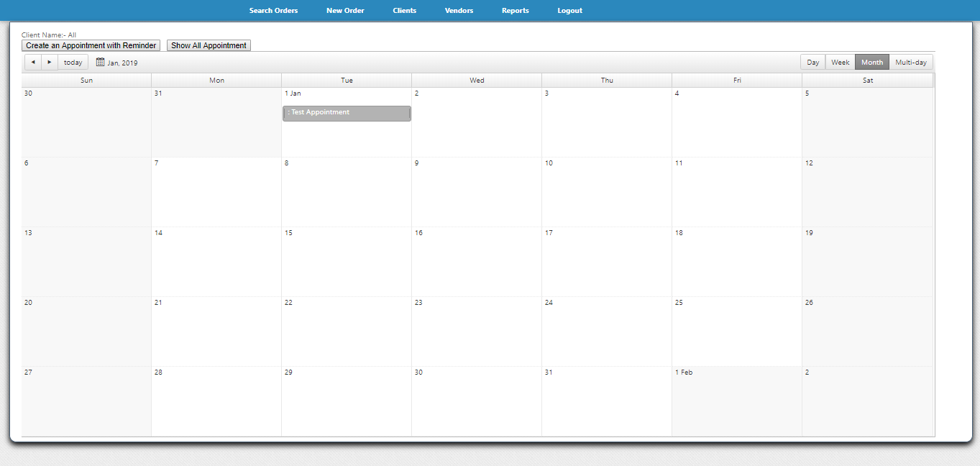Switch to Day view
Image resolution: width=980 pixels, height=466 pixels.
(x=812, y=63)
